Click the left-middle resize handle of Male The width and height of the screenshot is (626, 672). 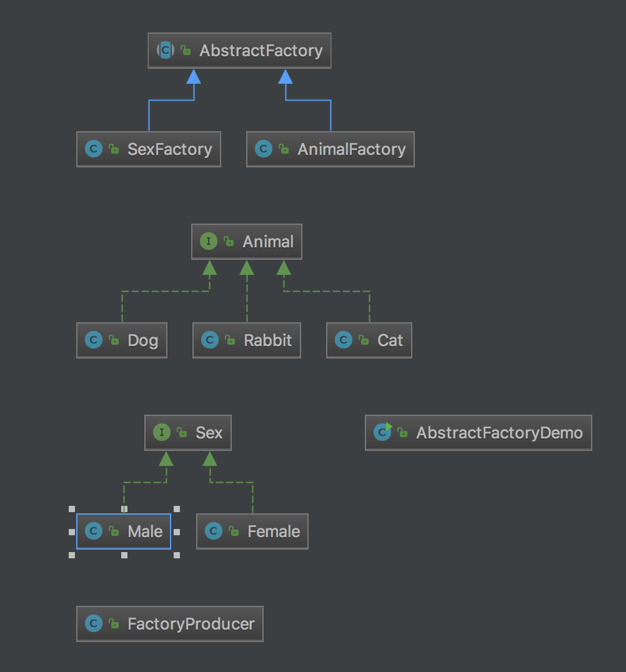[x=72, y=532]
